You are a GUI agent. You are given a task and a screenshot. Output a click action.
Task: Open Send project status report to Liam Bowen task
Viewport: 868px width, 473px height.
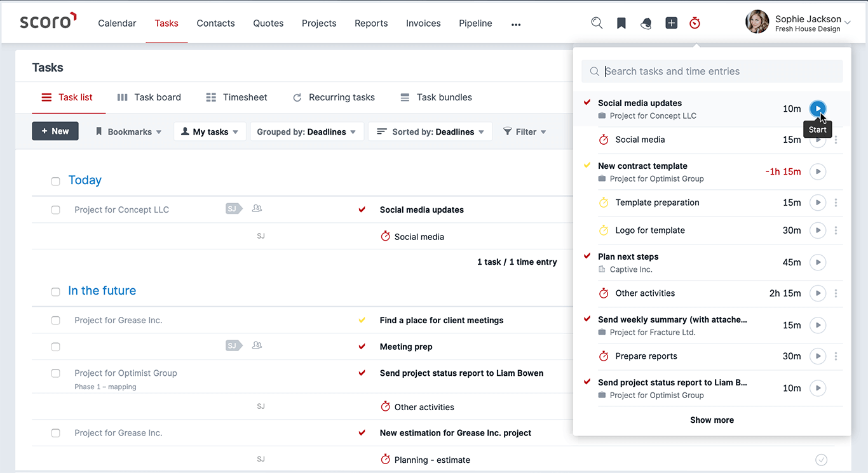point(461,373)
